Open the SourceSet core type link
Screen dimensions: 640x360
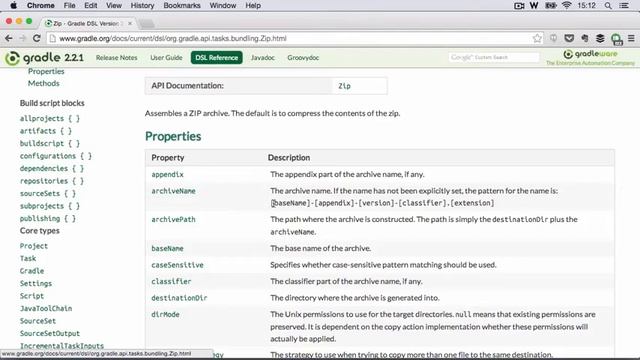pos(38,321)
